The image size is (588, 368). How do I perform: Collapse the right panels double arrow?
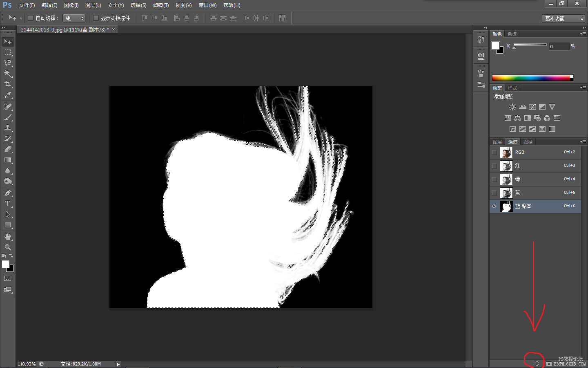(x=584, y=28)
